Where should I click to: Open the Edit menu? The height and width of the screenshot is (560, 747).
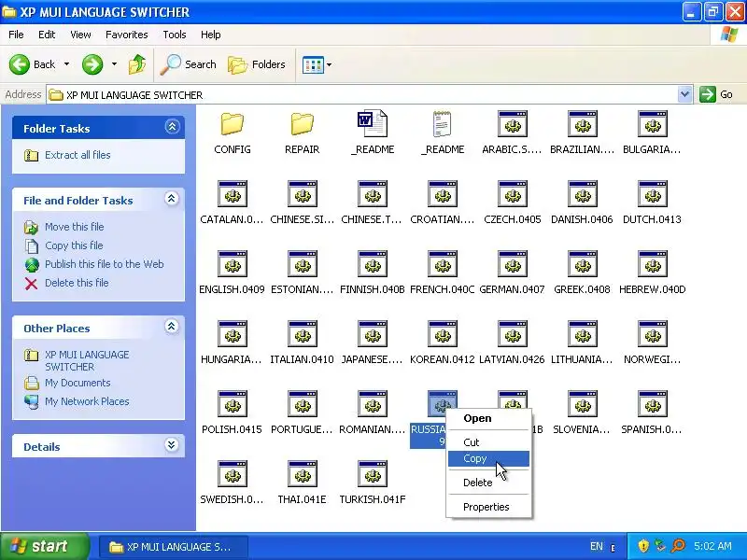click(47, 35)
